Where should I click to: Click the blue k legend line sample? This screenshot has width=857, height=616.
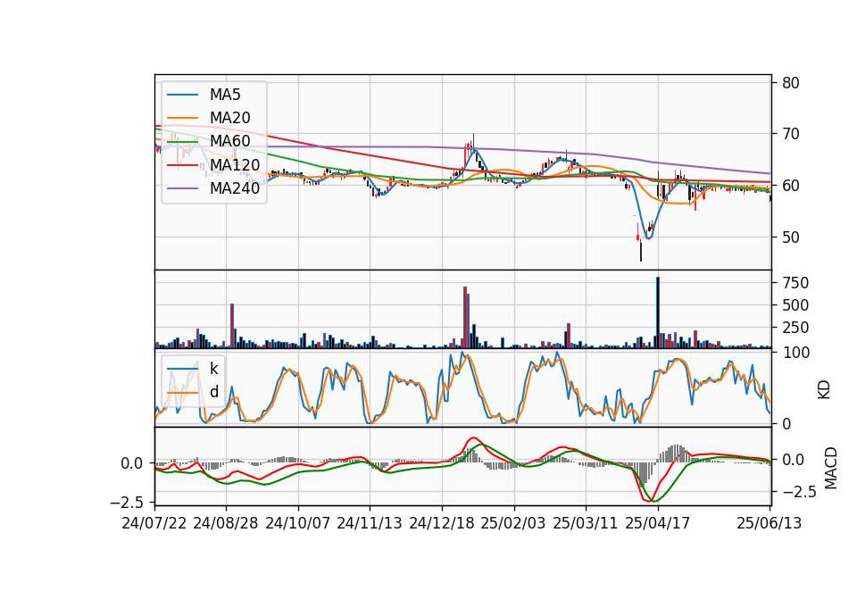(182, 369)
